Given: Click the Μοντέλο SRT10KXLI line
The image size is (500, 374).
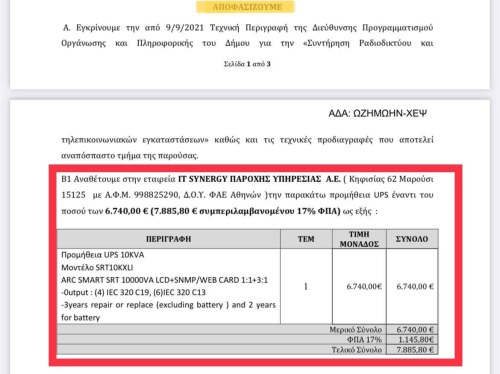Looking at the screenshot, I should pos(97,267).
